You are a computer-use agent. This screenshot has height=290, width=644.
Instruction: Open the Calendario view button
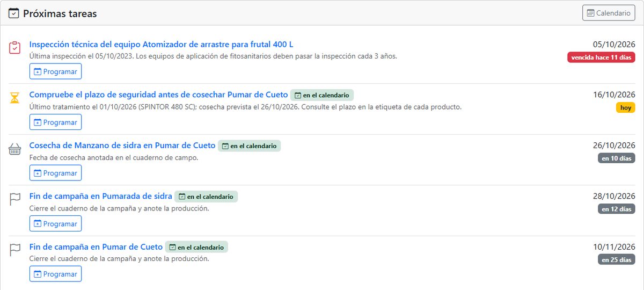(609, 13)
